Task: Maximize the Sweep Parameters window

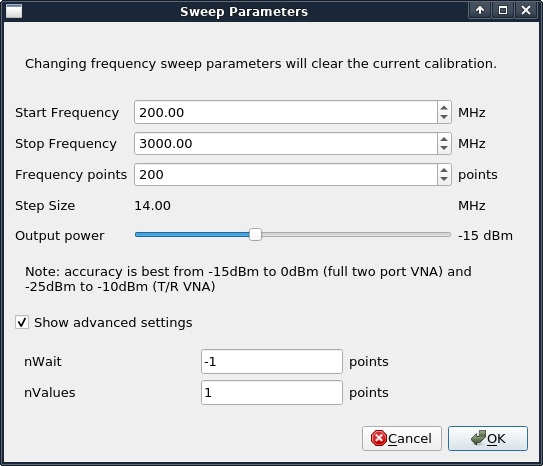Action: [503, 10]
